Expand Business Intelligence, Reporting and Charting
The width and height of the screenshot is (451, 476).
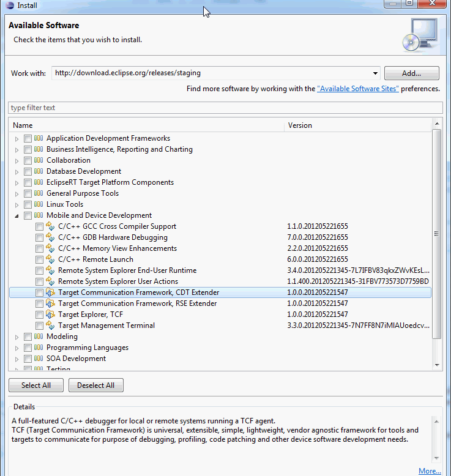17,150
